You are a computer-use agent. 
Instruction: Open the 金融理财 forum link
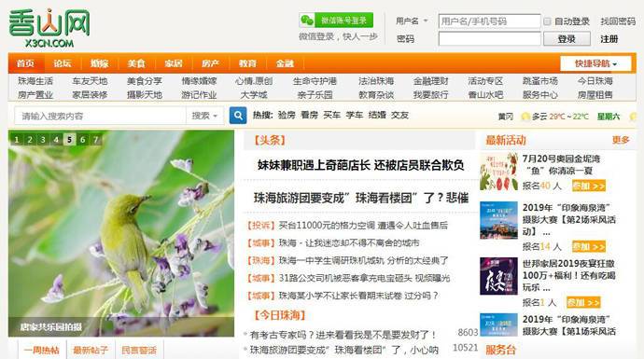pos(431,81)
